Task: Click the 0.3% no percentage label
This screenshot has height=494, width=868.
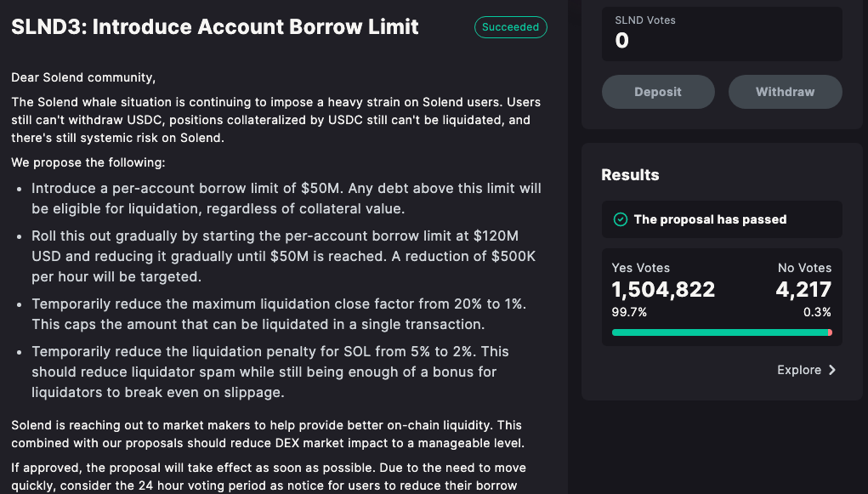Action: (x=817, y=312)
